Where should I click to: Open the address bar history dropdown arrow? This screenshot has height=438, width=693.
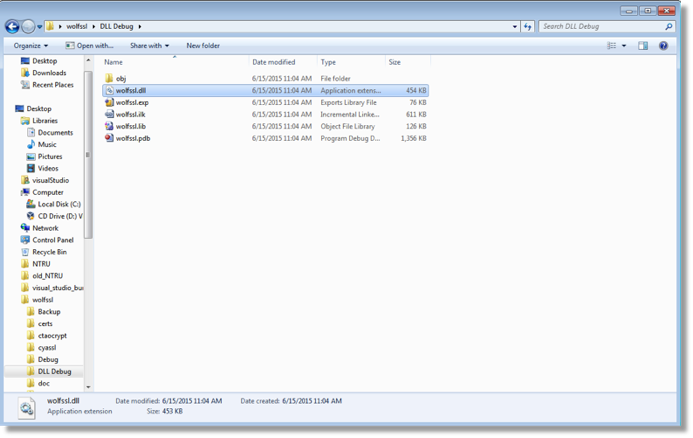[x=514, y=27]
